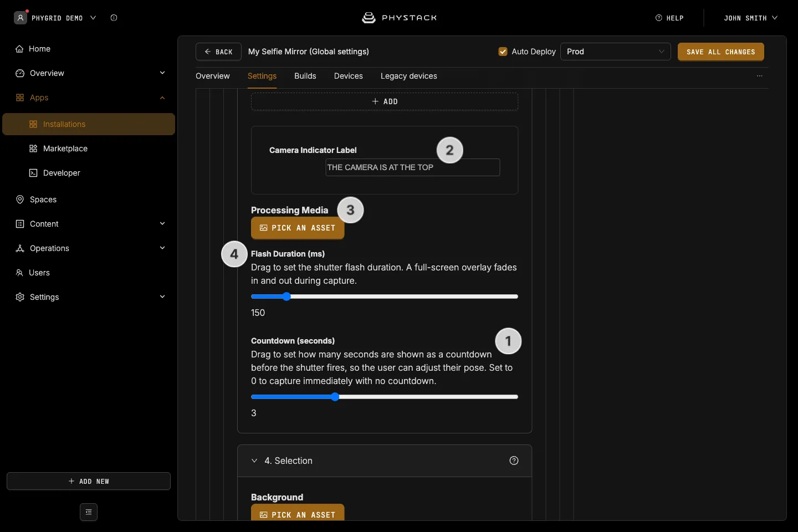Viewport: 798px width, 532px height.
Task: Collapse the 4. Selection section chevron
Action: [254, 461]
